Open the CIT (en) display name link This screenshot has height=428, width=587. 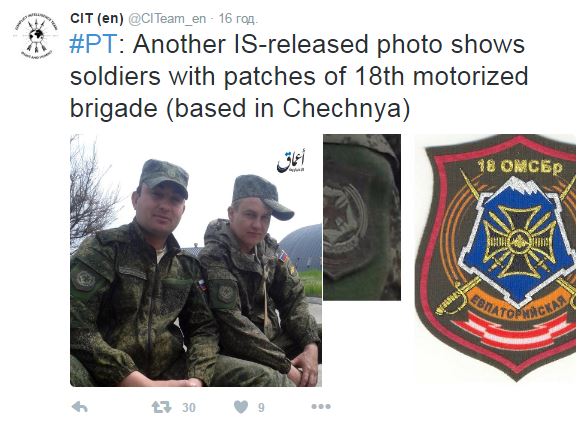coord(97,18)
